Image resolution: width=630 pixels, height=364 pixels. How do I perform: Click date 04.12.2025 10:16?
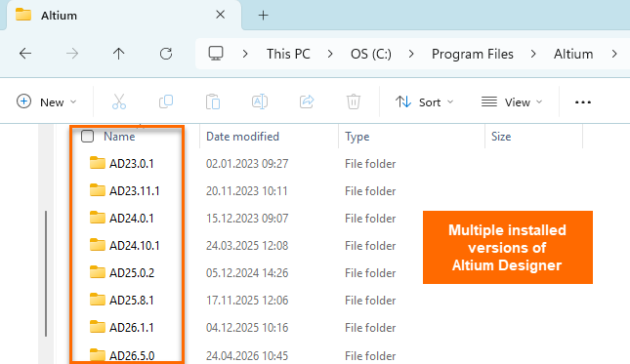pos(247,328)
